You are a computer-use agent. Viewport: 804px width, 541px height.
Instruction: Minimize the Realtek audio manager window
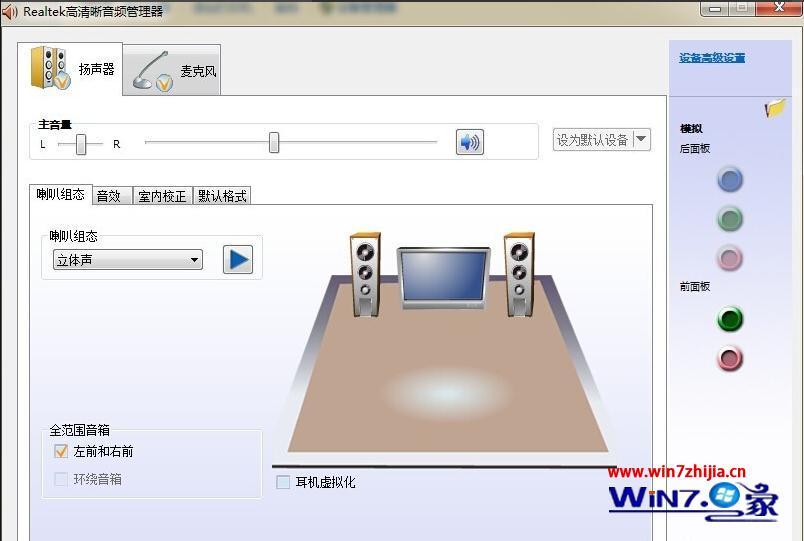click(715, 8)
